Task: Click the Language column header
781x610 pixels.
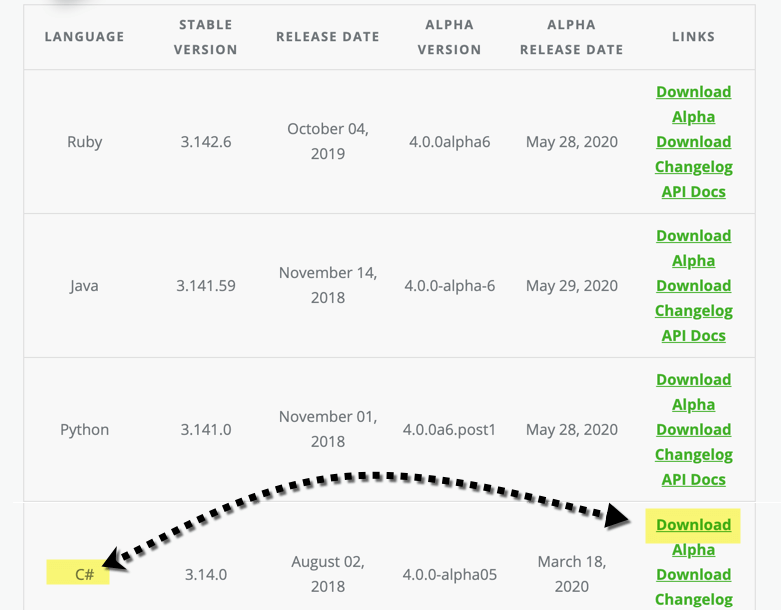Action: 84,37
